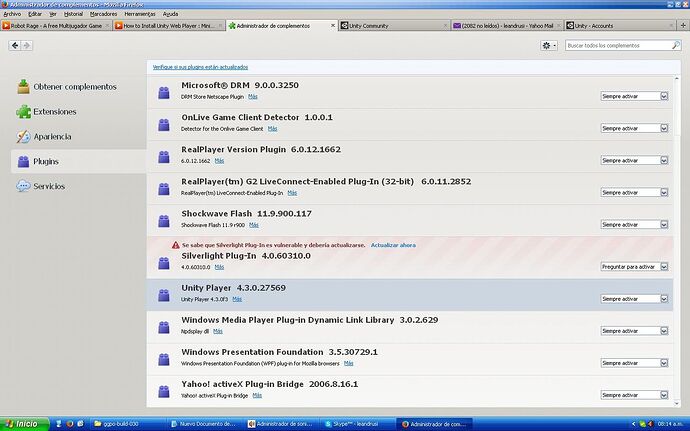Click the link to verify plugins are updated

tap(200, 67)
